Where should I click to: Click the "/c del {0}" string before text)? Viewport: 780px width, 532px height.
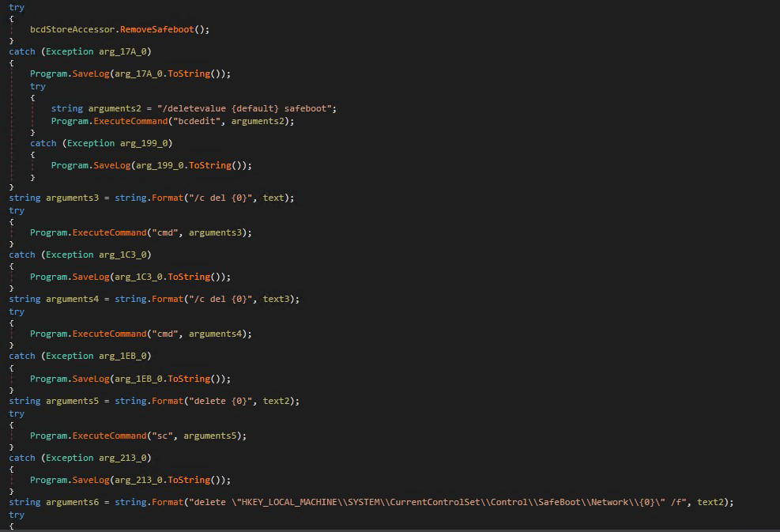[x=220, y=198]
